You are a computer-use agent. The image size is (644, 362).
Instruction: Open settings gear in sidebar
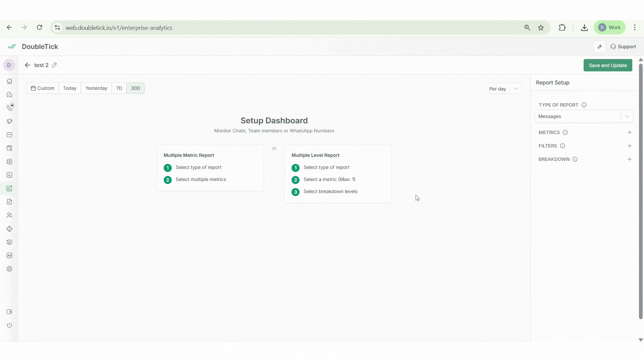tap(9, 269)
